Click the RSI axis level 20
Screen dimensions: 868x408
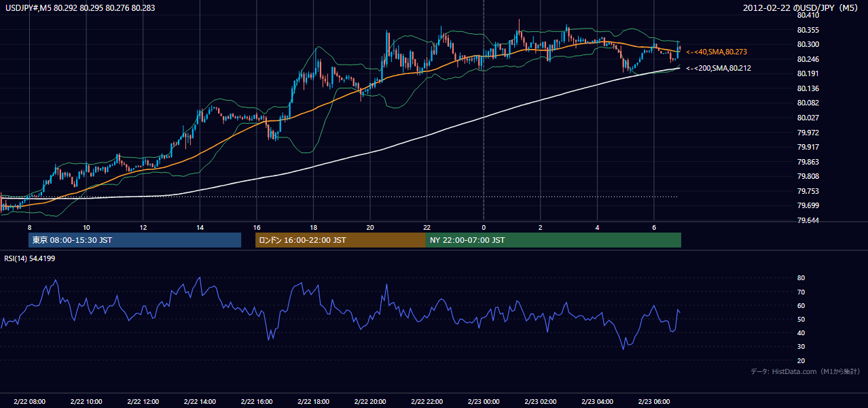pos(801,360)
